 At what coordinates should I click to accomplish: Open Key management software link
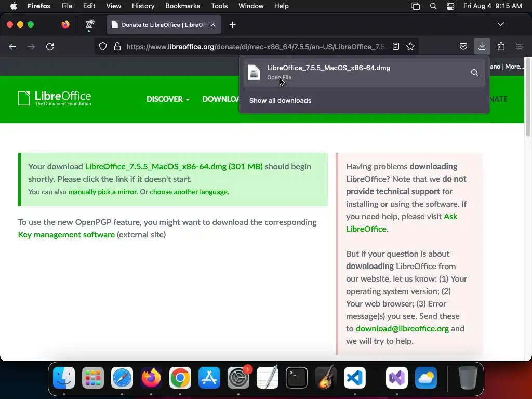click(x=66, y=235)
